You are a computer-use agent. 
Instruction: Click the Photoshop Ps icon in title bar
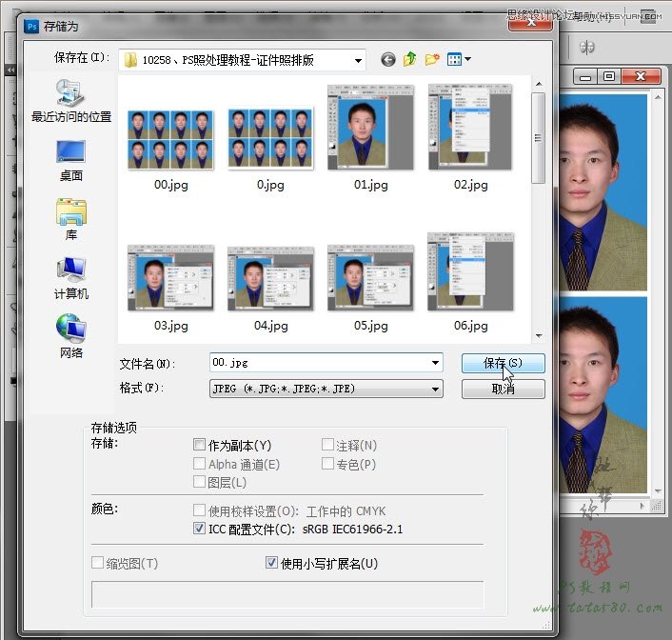pos(31,27)
